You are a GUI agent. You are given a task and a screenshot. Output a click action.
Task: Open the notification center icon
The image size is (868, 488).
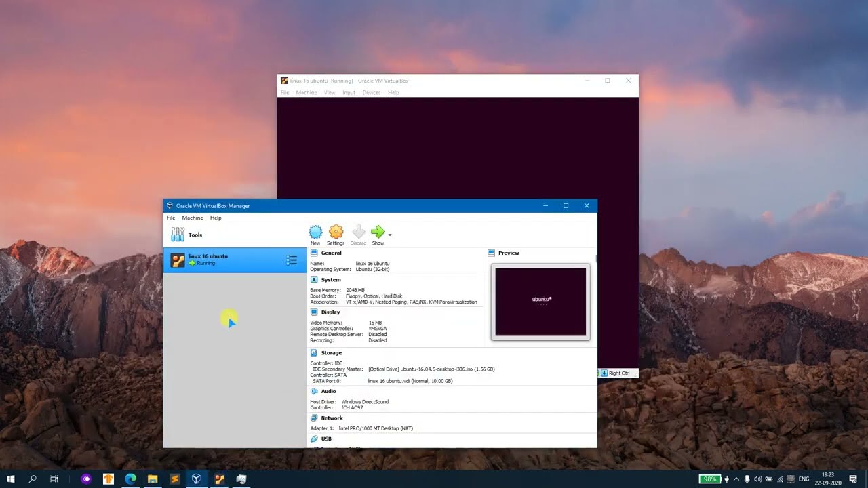pyautogui.click(x=854, y=479)
